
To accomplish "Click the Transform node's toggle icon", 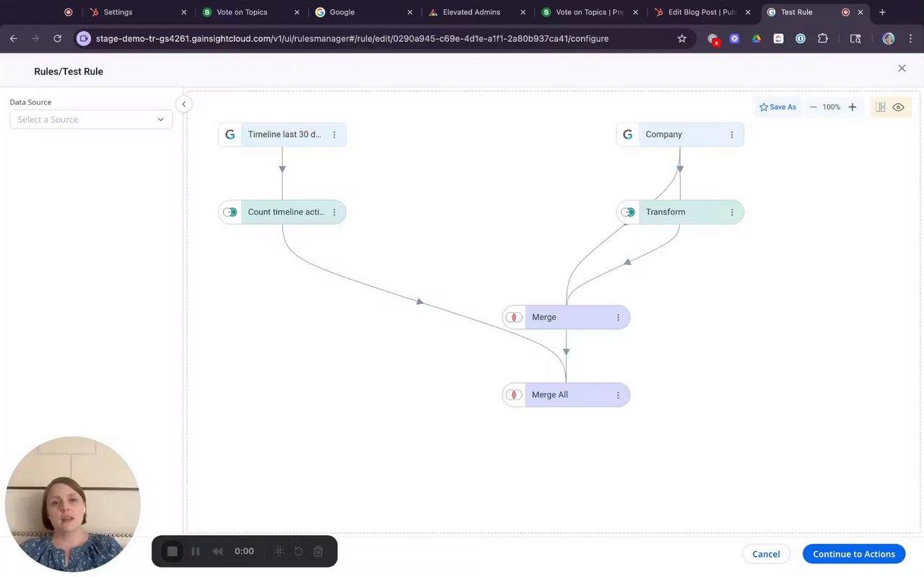I will tap(628, 212).
